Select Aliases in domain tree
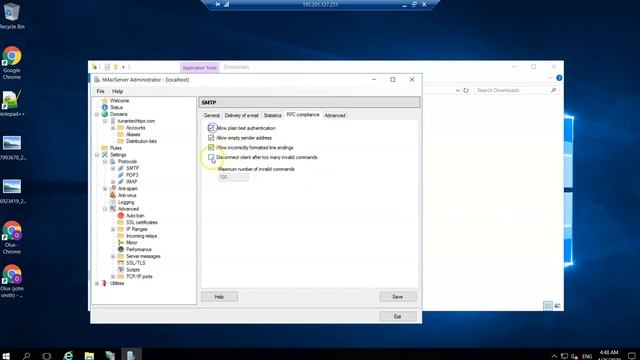The height and width of the screenshot is (360, 640). point(133,135)
